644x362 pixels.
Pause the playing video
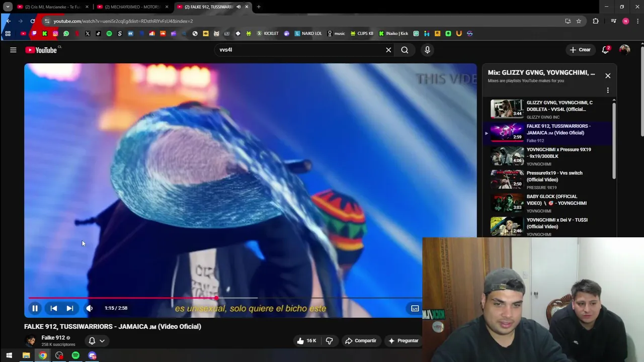point(35,308)
